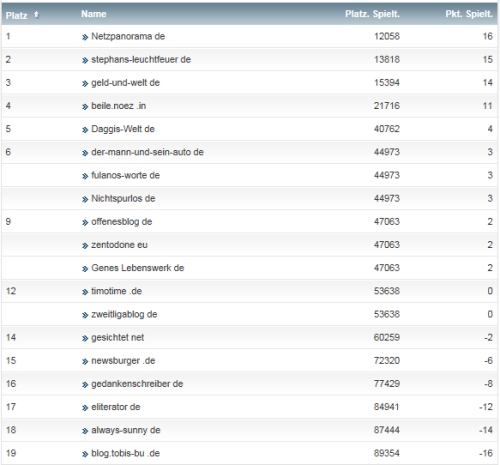Select the value 89354 in blog.tobis-bu row
Image resolution: width=500 pixels, height=465 pixels.
(387, 453)
